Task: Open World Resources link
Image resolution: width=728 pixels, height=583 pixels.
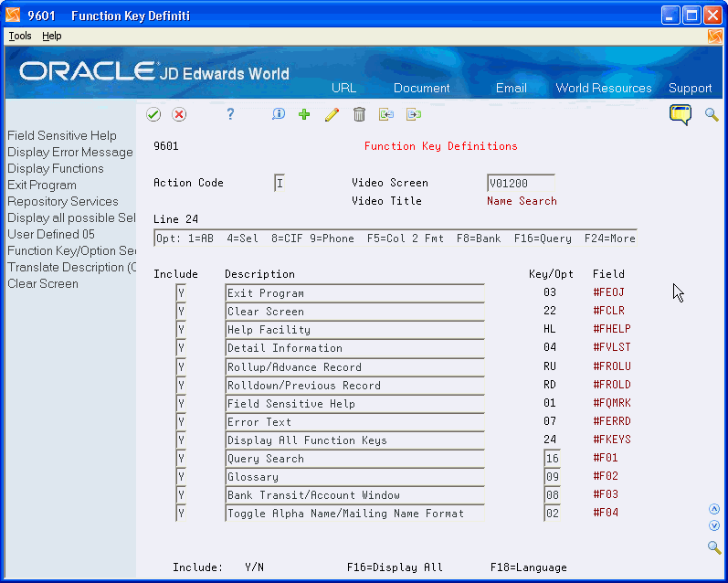Action: 604,88
